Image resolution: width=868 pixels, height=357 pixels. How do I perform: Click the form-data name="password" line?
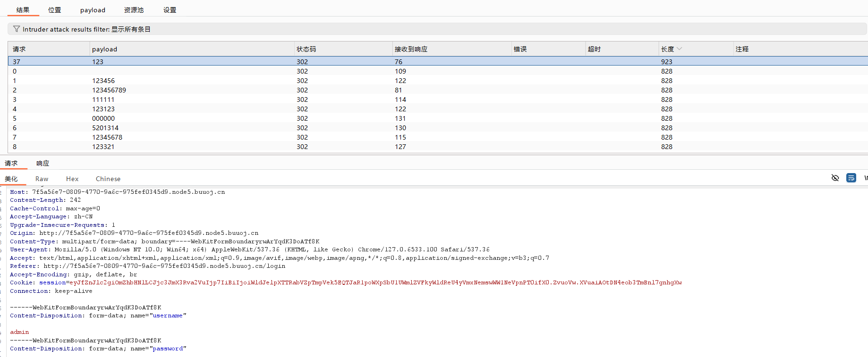click(x=98, y=349)
